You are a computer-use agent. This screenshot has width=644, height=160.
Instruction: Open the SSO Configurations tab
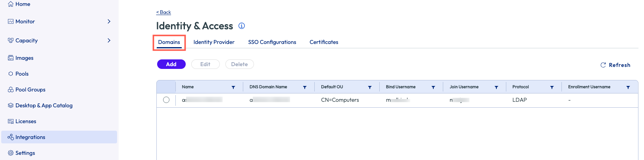coord(272,42)
